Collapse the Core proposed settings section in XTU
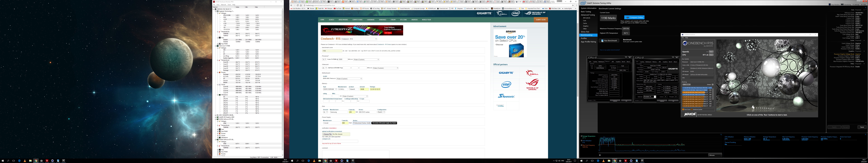The image size is (868, 163). click(864, 10)
